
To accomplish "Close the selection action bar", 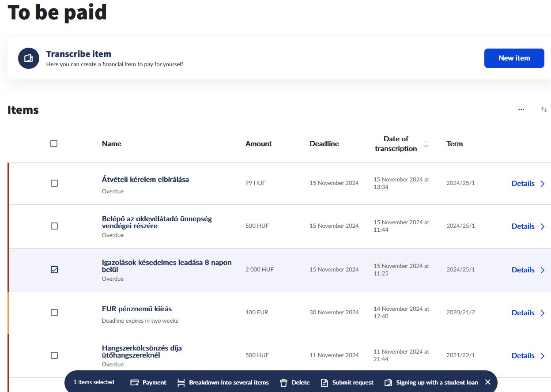I will [x=487, y=382].
